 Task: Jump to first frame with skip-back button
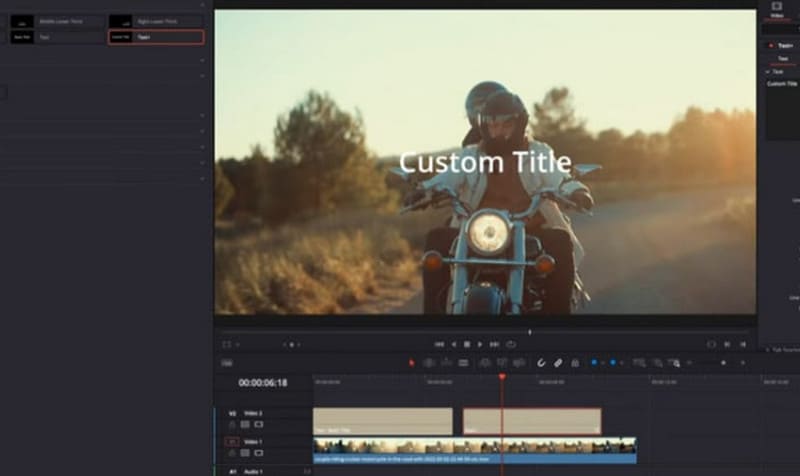click(x=439, y=344)
